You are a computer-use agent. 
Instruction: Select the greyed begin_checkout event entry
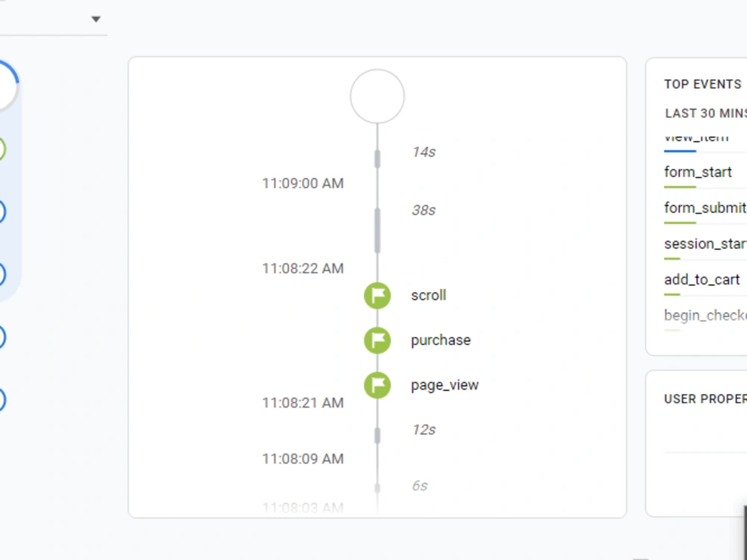(705, 315)
